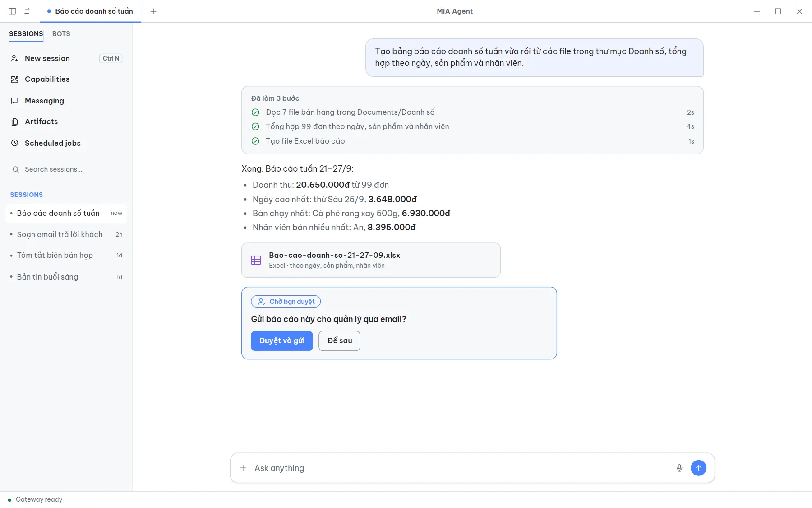Open session Soạn email trả lời khách
The height and width of the screenshot is (508, 812).
point(66,234)
